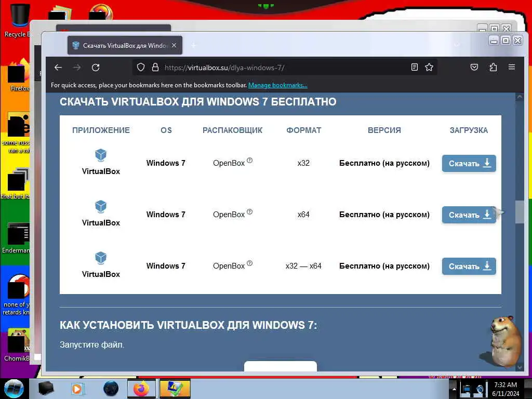
Task: Click the ВЕРСИЯ column header
Action: coord(384,130)
